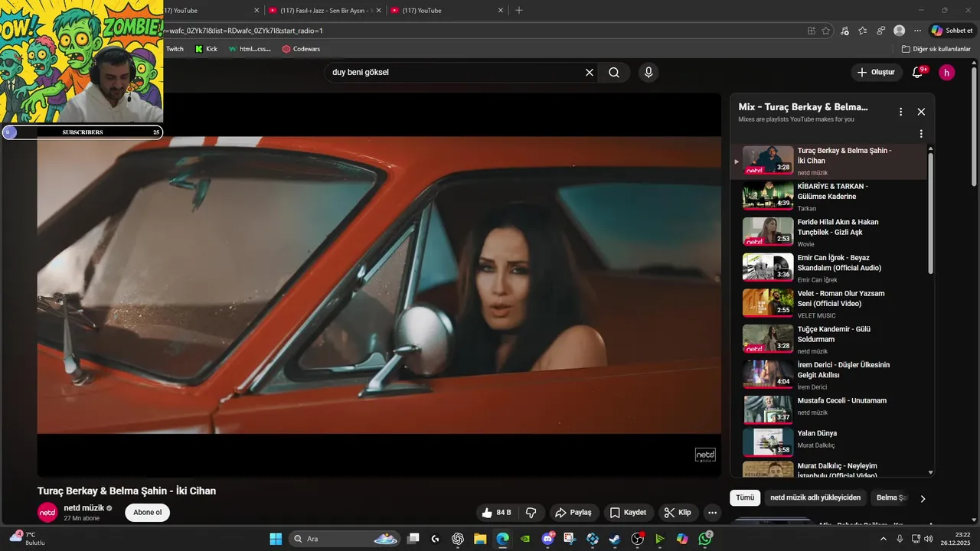Image resolution: width=980 pixels, height=551 pixels.
Task: Select Emir Can İğrek - Beyaz Skandalım title
Action: 840,263
